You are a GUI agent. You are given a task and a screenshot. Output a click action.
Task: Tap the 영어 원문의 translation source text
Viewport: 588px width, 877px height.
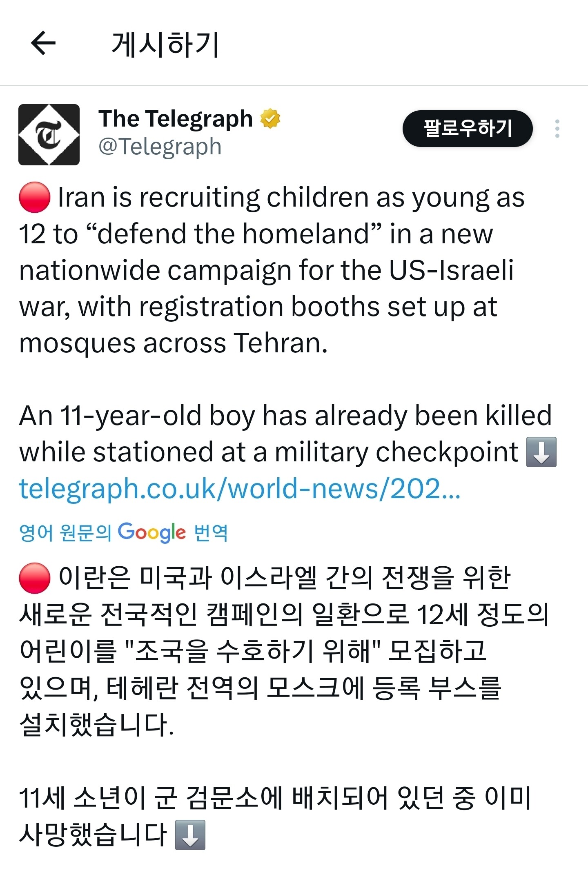[x=65, y=532]
